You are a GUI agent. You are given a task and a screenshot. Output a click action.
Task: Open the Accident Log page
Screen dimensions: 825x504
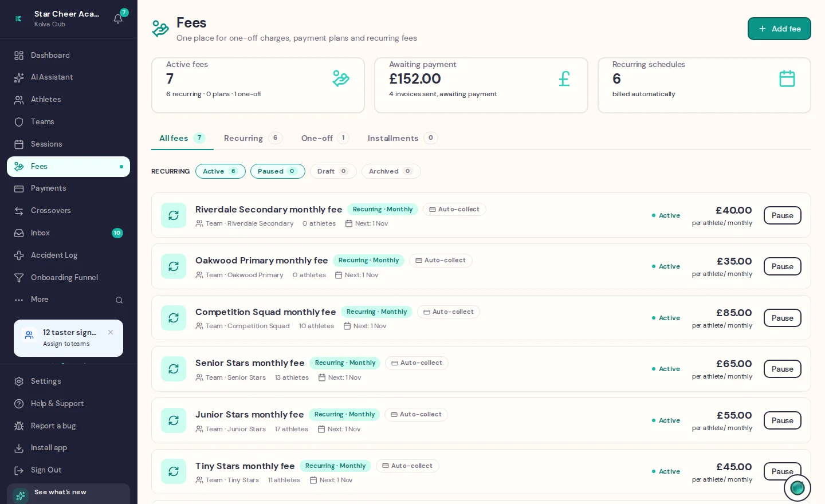pos(68,255)
